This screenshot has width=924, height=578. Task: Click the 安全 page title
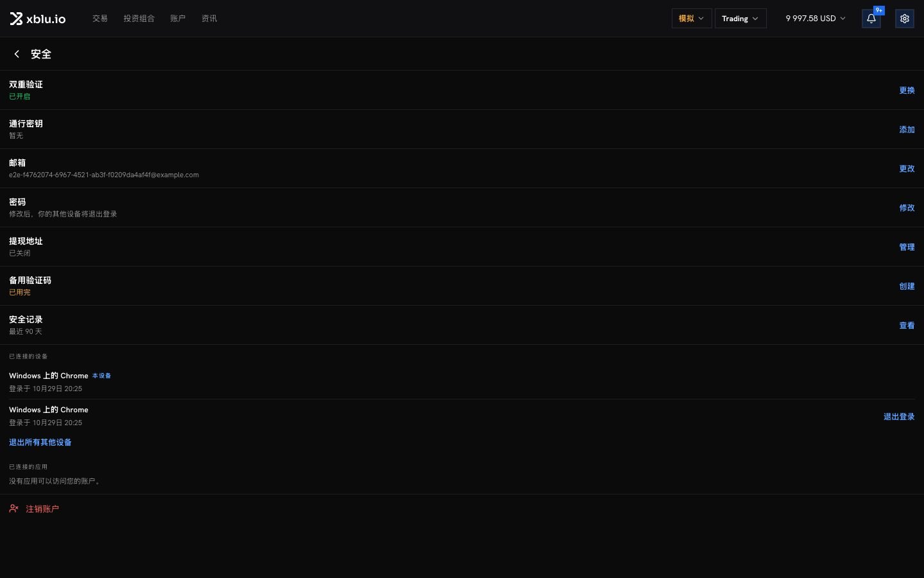pyautogui.click(x=41, y=54)
